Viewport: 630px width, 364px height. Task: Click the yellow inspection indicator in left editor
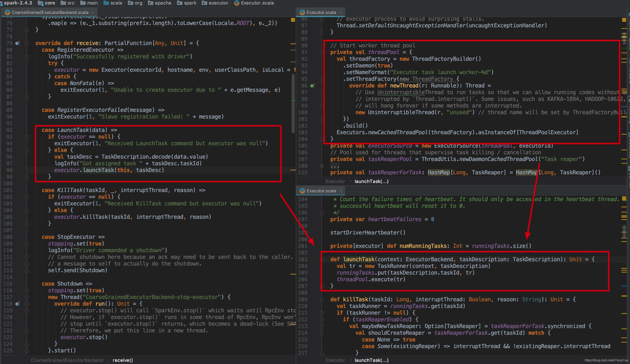[x=293, y=20]
